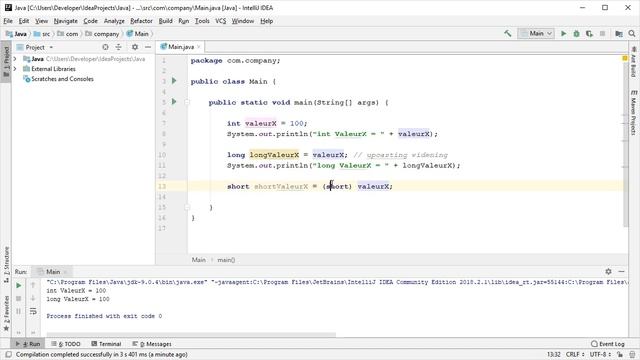This screenshot has height=360, width=640.
Task: Click 'longValeurX' variable on line 10
Action: (274, 155)
